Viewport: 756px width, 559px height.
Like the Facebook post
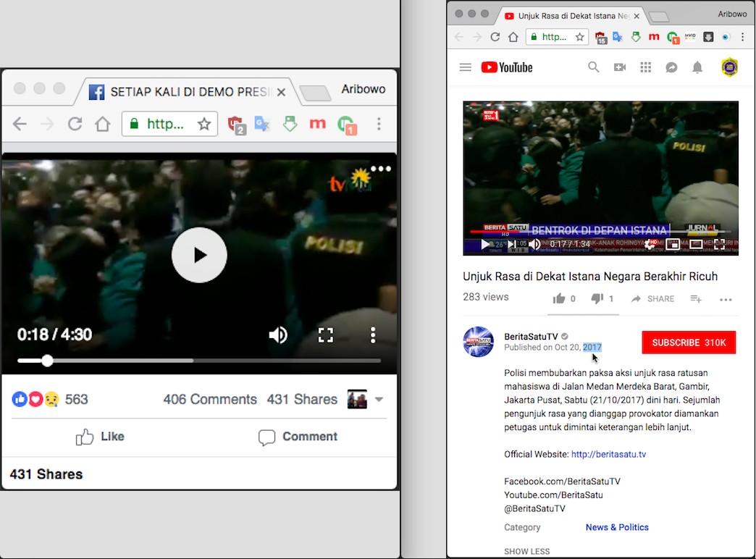click(x=100, y=437)
